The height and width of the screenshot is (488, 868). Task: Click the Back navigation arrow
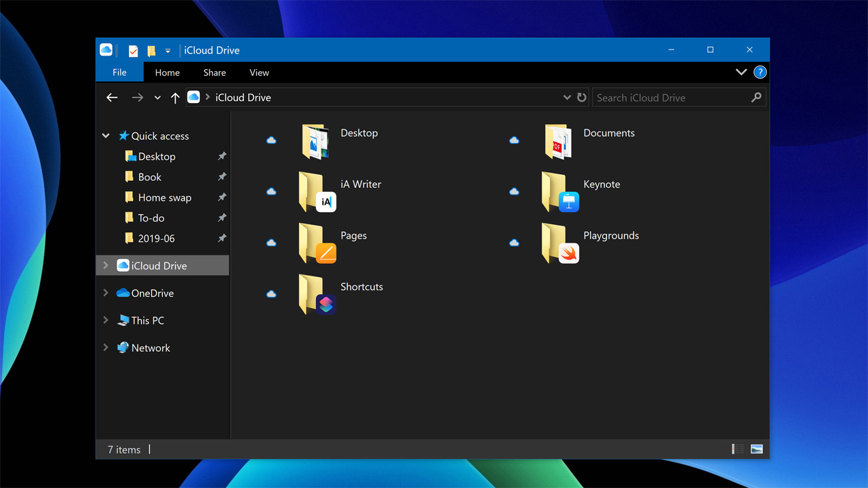tap(113, 98)
